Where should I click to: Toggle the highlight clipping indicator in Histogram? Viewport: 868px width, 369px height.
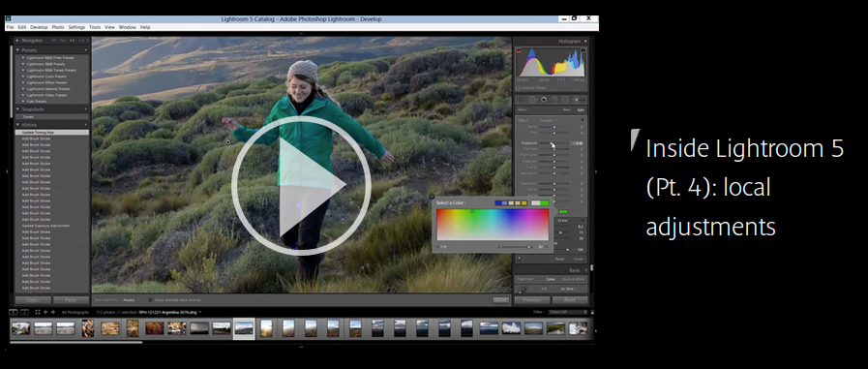coord(583,50)
